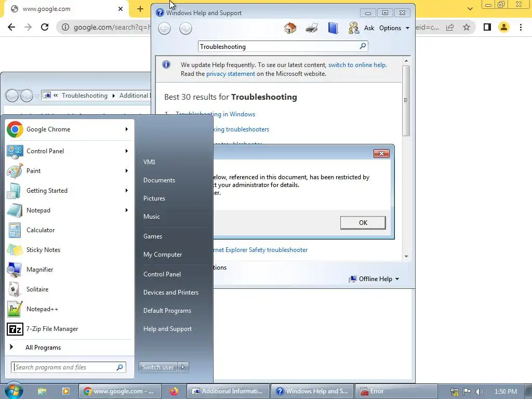Expand Notepad recent files arrow

tap(127, 210)
